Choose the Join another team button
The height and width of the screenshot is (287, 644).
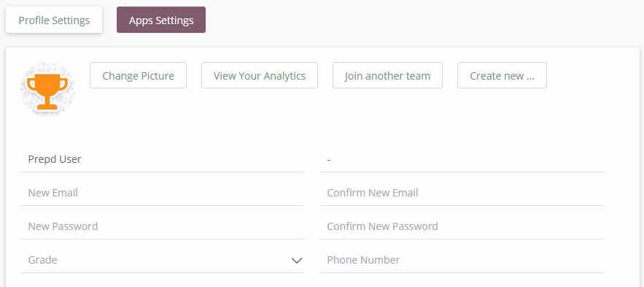click(x=387, y=75)
